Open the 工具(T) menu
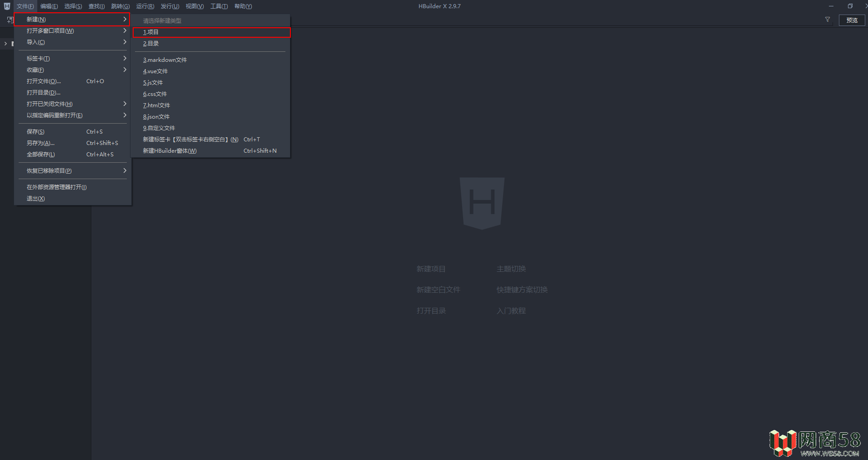 tap(219, 6)
